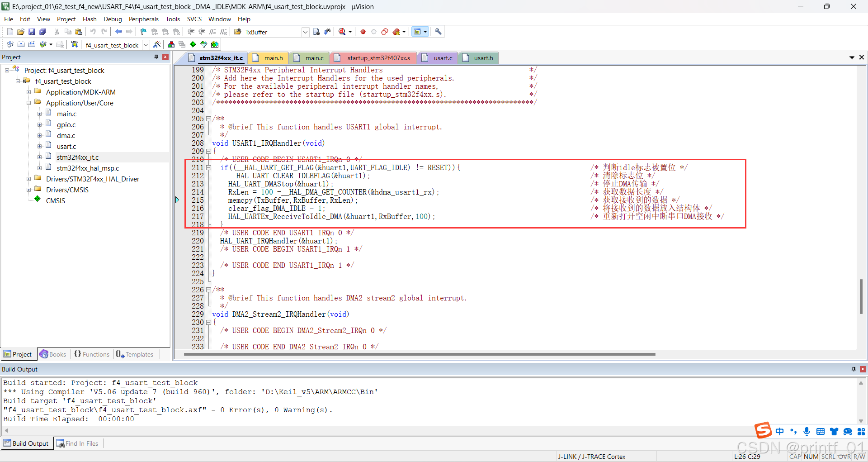Show the Templates panel tab
This screenshot has width=868, height=462.
pos(135,354)
